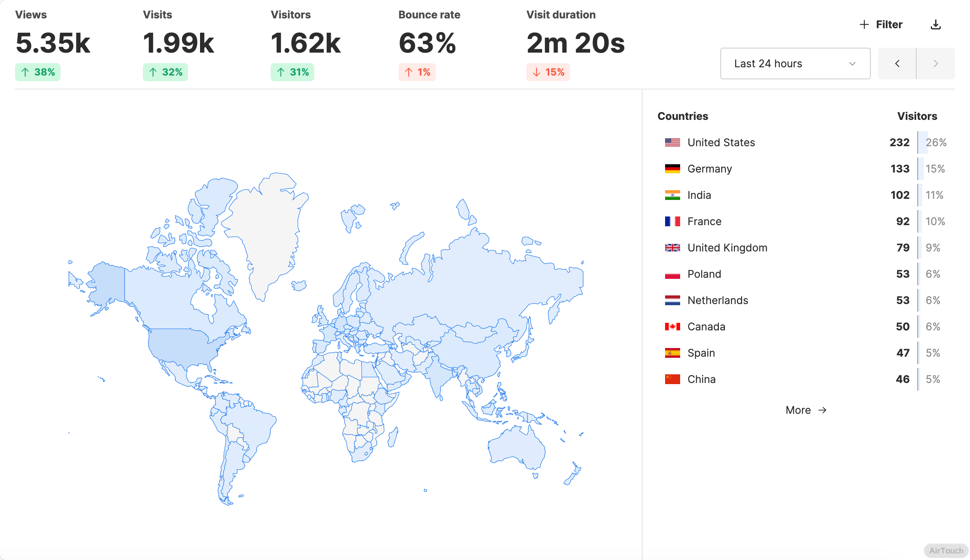Select the Bounce rate metric tab
The image size is (970, 560).
click(429, 42)
